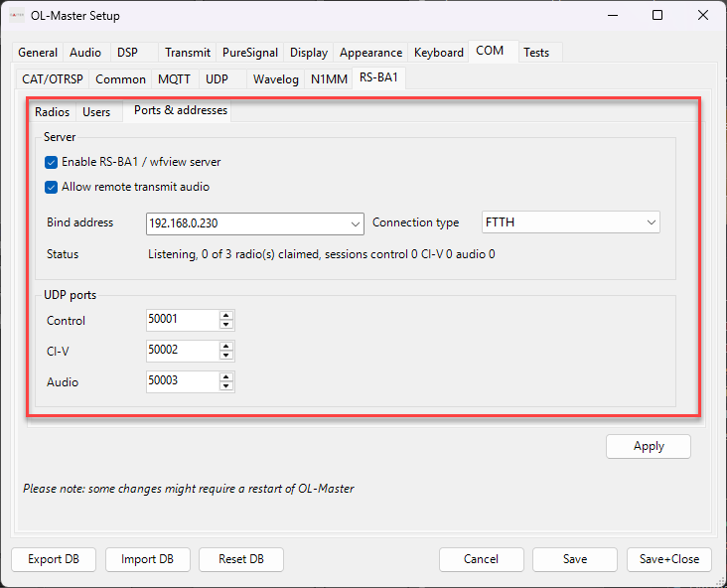Screen dimensions: 727x588
Task: Switch to the CAT/OTRSP sub-tab
Action: [53, 79]
